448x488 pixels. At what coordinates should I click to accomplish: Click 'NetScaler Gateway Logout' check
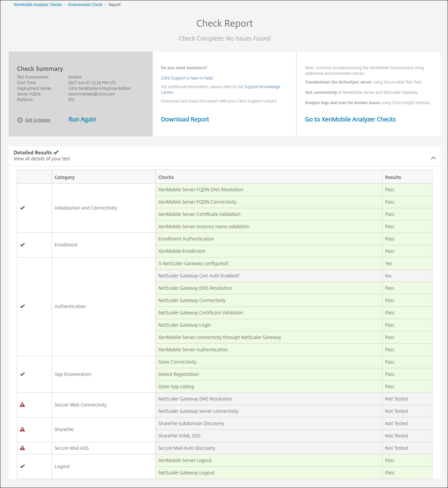pyautogui.click(x=269, y=473)
